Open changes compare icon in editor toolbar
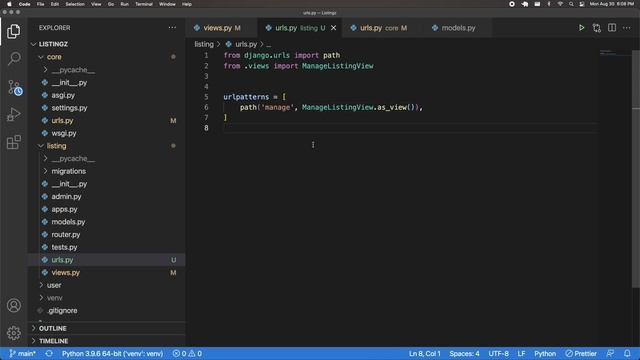This screenshot has height=360, width=640. 597,28
